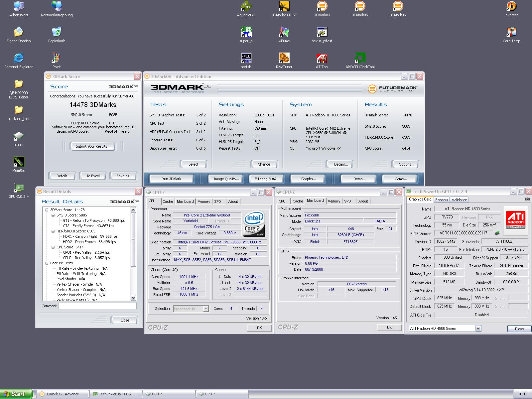Screen dimensions: 532x399
Task: Open About tab in right CPU-Z window
Action: (x=363, y=201)
